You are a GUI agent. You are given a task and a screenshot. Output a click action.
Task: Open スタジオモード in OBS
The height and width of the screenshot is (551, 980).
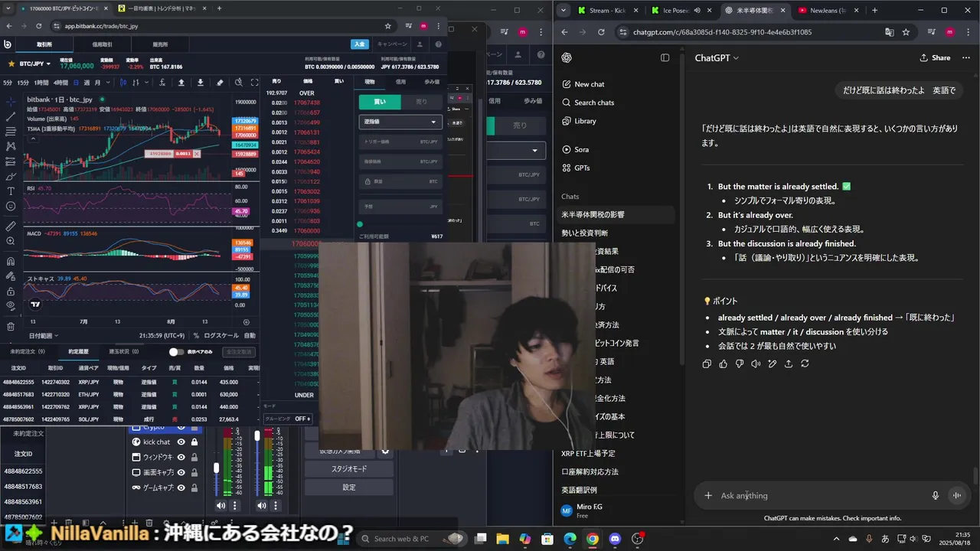tap(349, 469)
